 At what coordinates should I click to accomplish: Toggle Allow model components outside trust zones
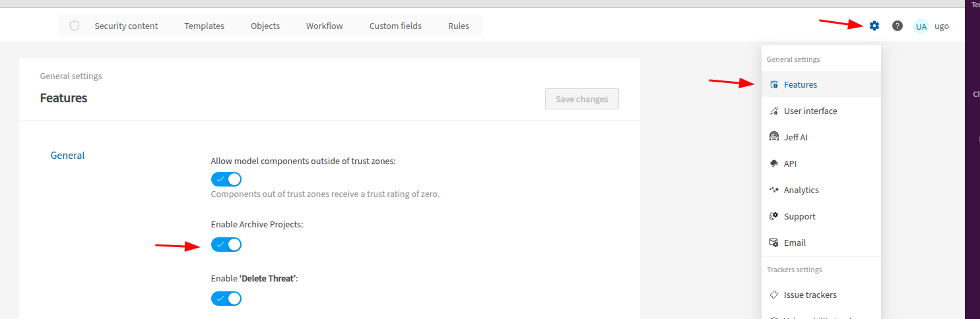(226, 179)
